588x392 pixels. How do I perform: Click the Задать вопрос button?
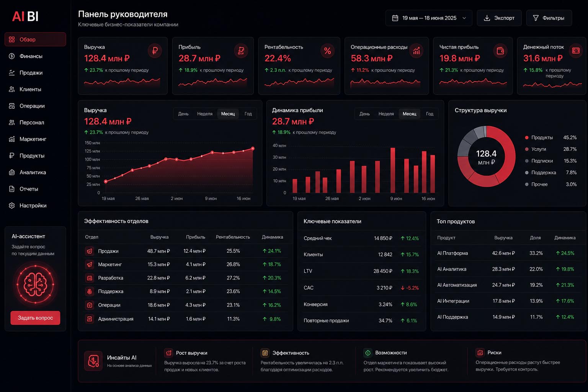[35, 318]
